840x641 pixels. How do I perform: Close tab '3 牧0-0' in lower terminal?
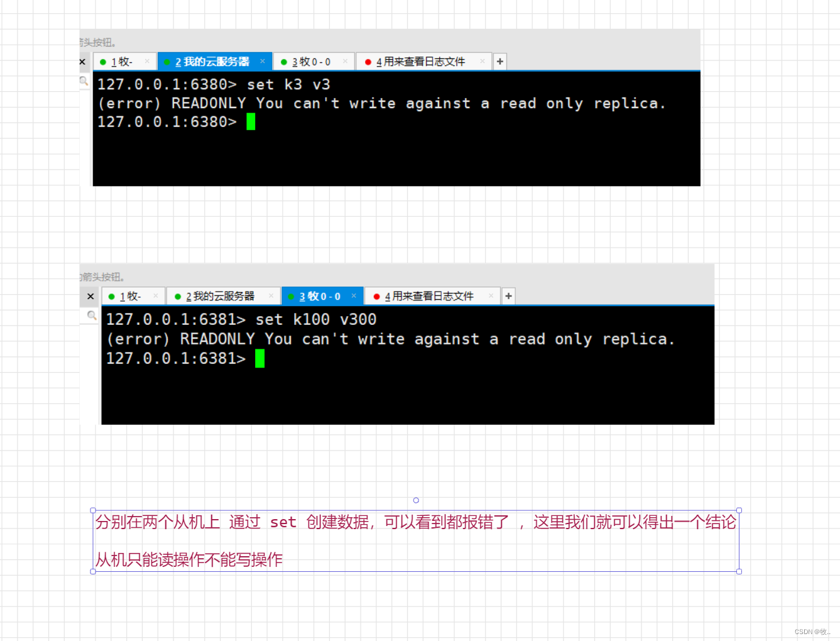(354, 295)
